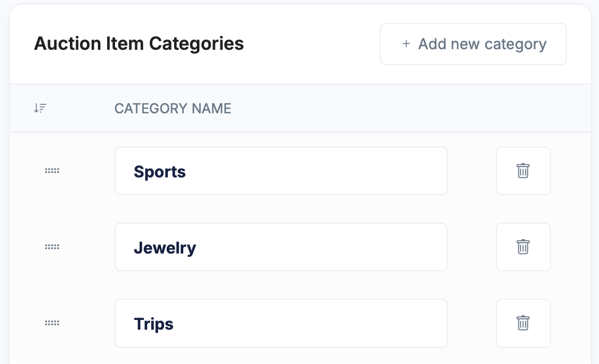Click the sort order icon in header

pyautogui.click(x=40, y=108)
